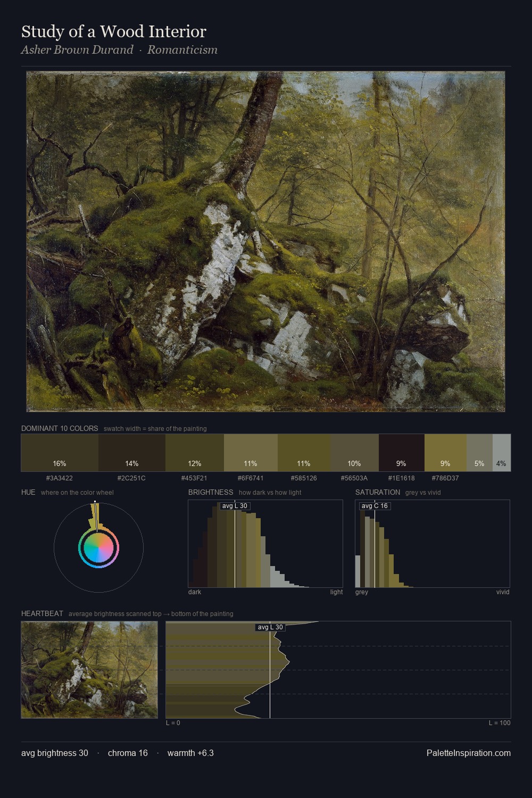Viewport: 532px width, 798px height.
Task: Click the hex code #2C251C
Action: tap(131, 478)
